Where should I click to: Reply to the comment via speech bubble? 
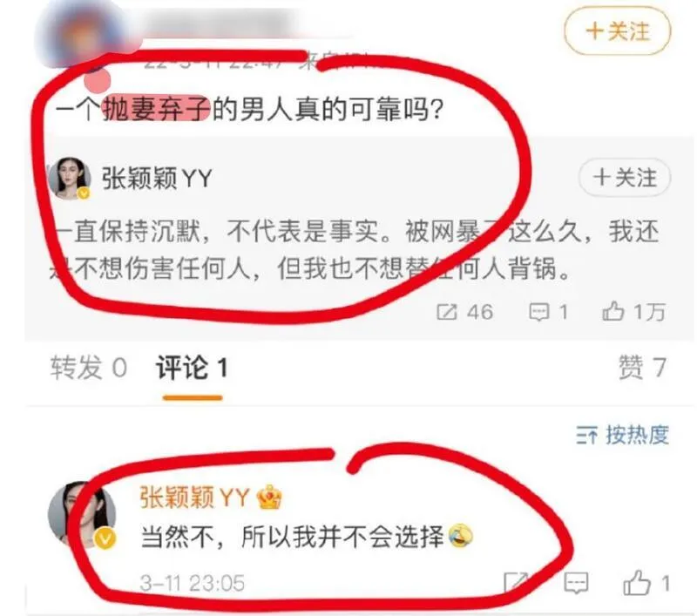click(576, 583)
